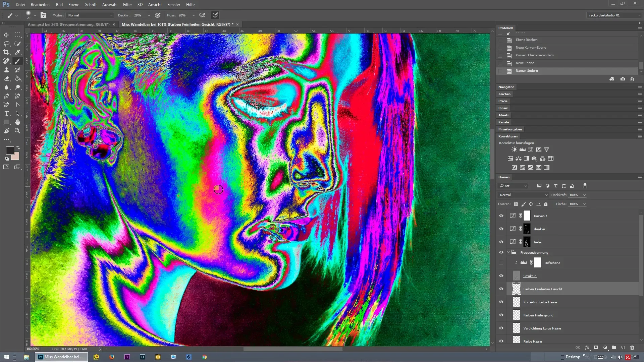Screen dimensions: 644x362
Task: Select the Zoom tool
Action: (x=17, y=131)
